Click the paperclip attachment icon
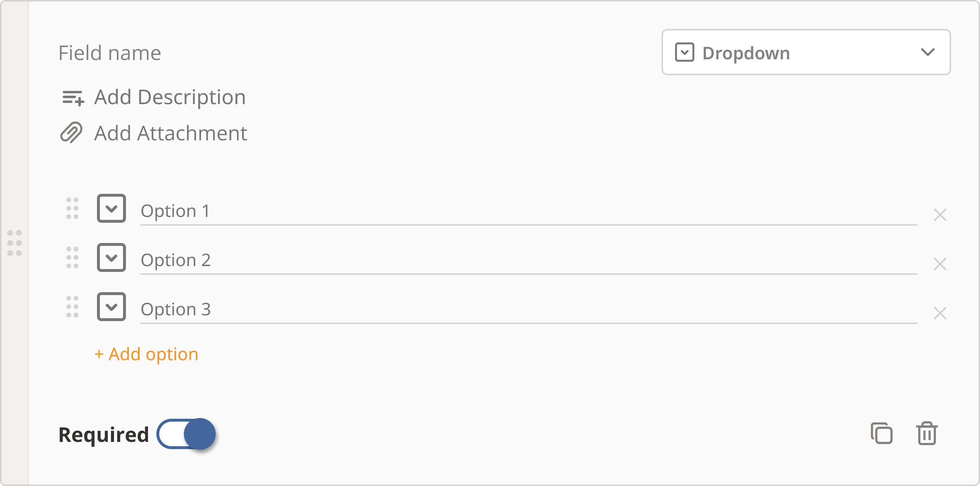Screen dimensions: 980x486 point(71,133)
